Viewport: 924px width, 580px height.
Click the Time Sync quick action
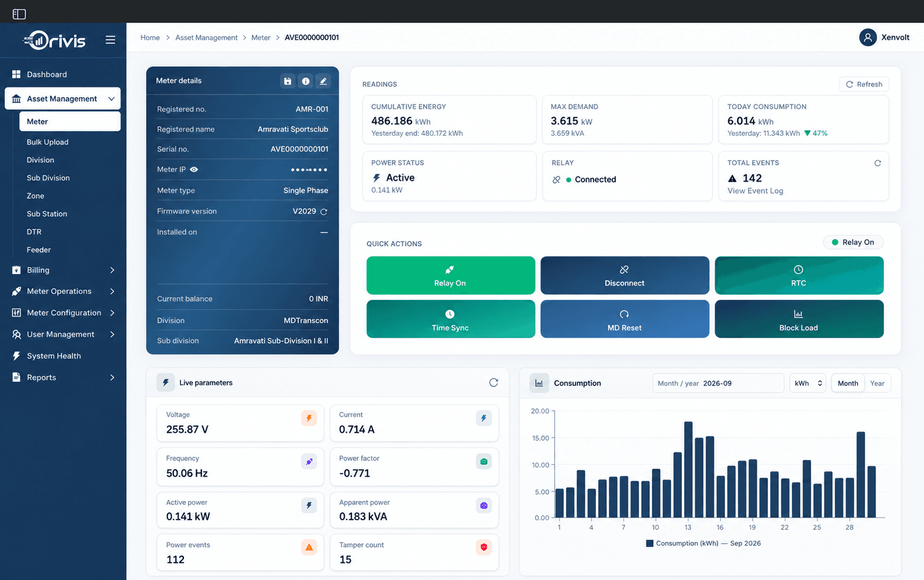pyautogui.click(x=451, y=319)
